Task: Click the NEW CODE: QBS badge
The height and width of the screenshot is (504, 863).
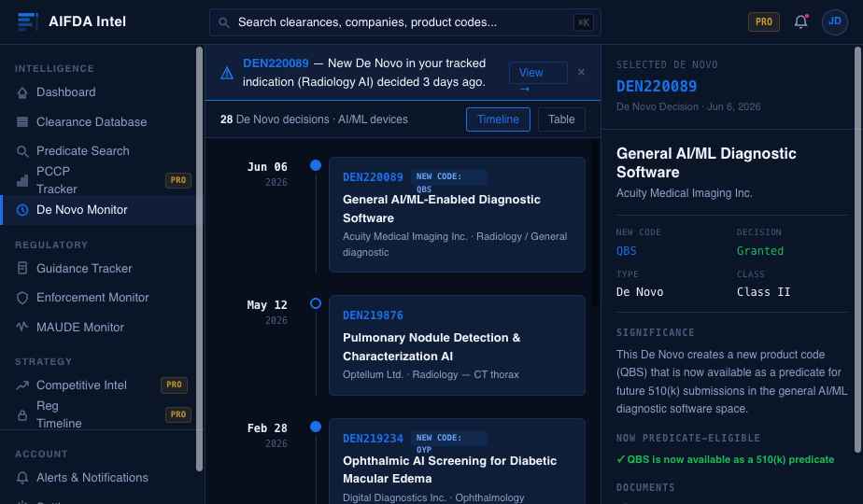Action: coord(448,177)
